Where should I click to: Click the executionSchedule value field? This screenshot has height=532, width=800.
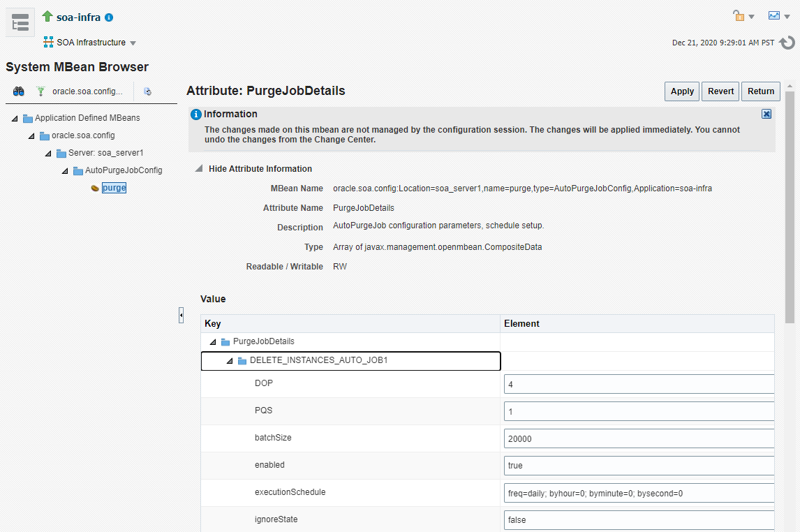[x=639, y=493]
